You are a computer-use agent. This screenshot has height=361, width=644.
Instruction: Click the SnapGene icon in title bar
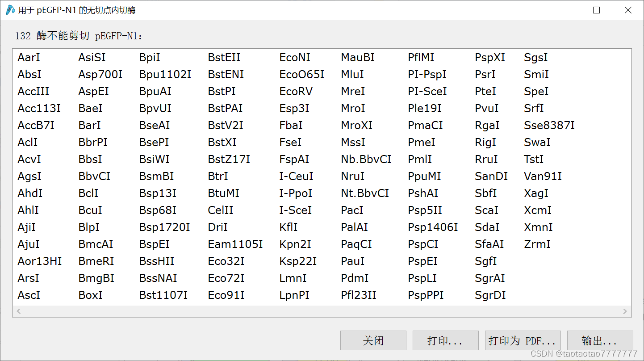[x=10, y=10]
